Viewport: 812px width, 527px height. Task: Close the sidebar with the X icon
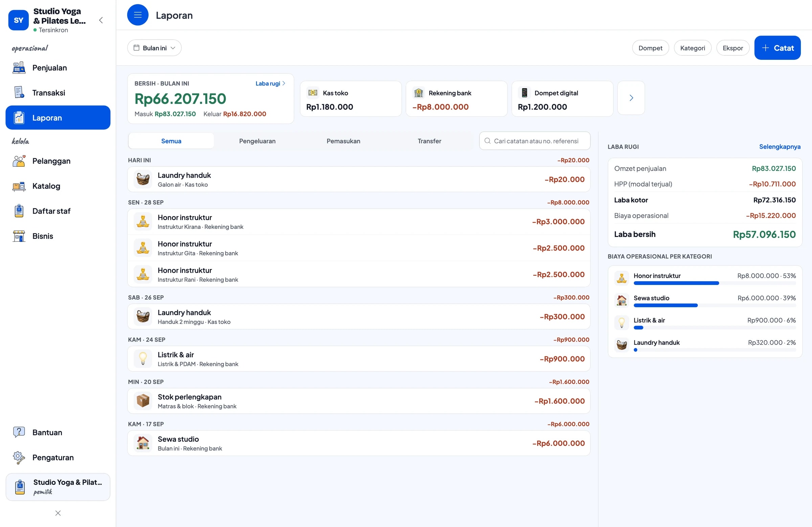pos(58,513)
